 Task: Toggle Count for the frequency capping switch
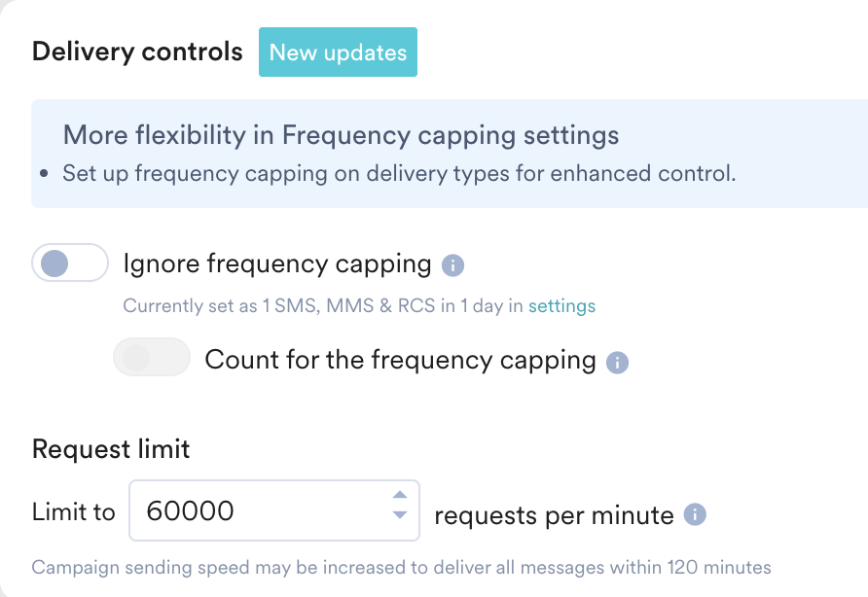(151, 358)
